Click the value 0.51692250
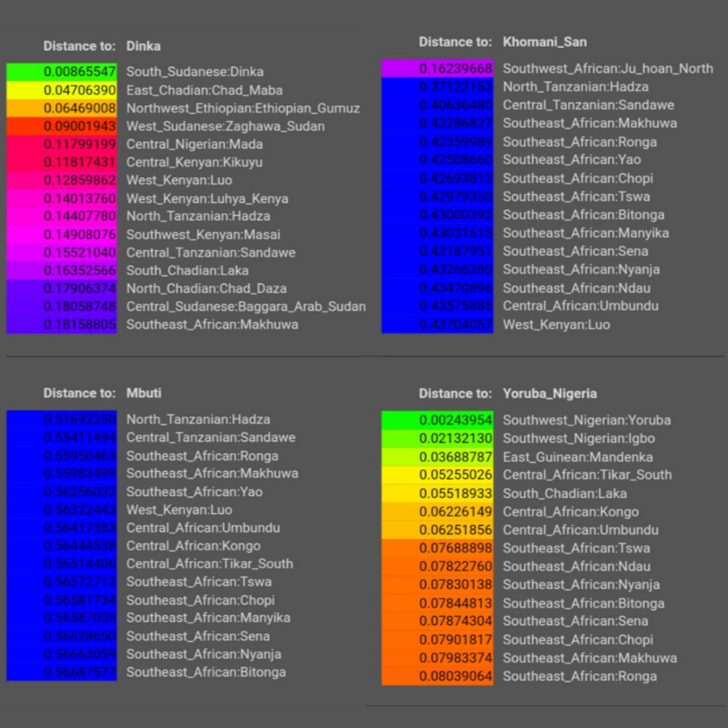 point(80,419)
